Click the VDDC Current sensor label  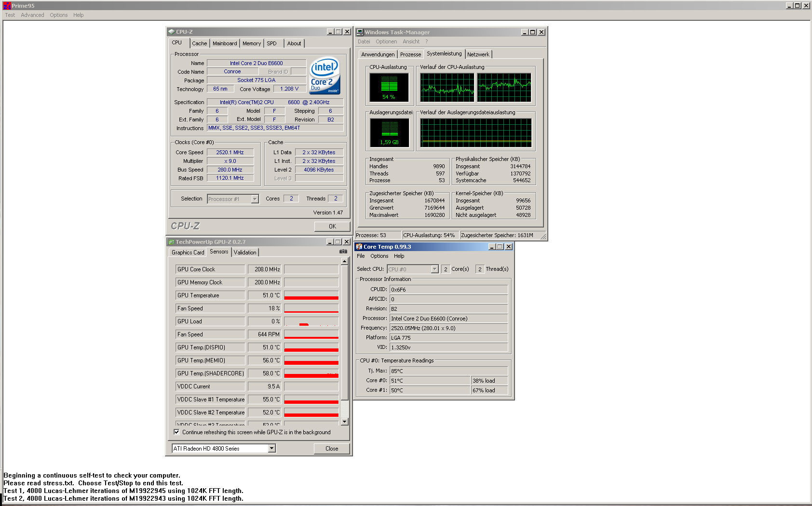[x=210, y=386]
